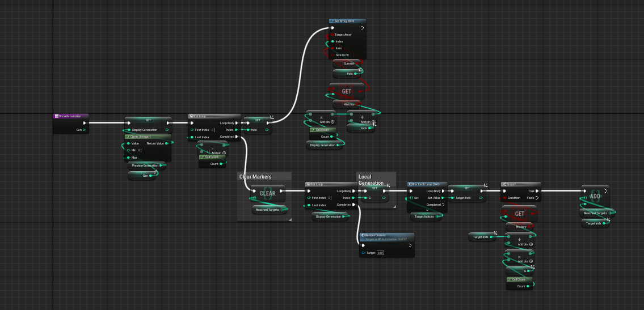Click Count pin on Cell Count below G
The height and width of the screenshot is (310, 644).
coord(529,287)
